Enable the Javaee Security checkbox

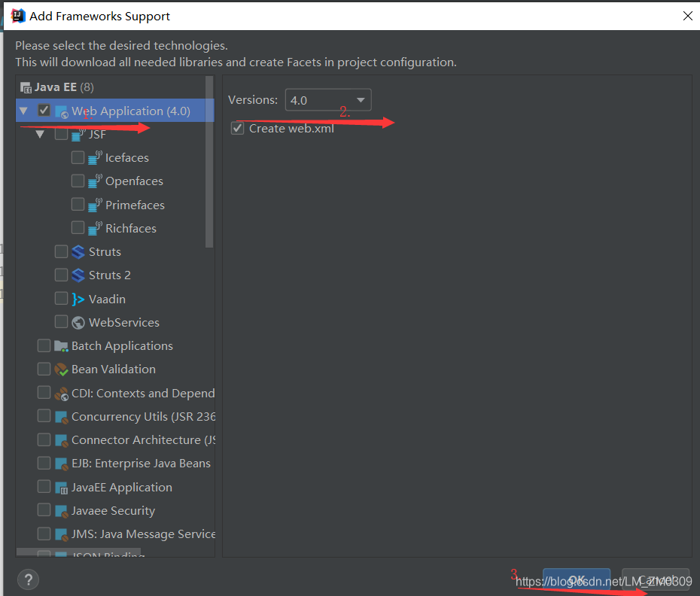pyautogui.click(x=44, y=510)
